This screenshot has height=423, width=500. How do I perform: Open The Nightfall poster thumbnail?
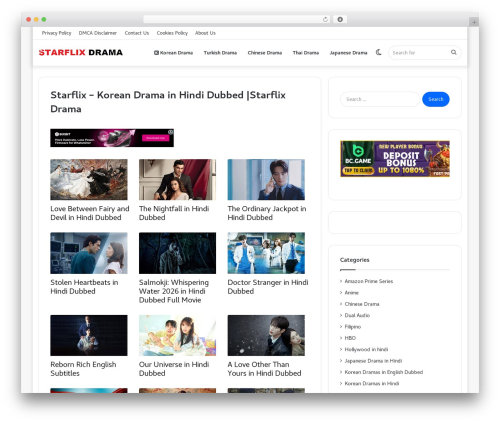(x=177, y=179)
